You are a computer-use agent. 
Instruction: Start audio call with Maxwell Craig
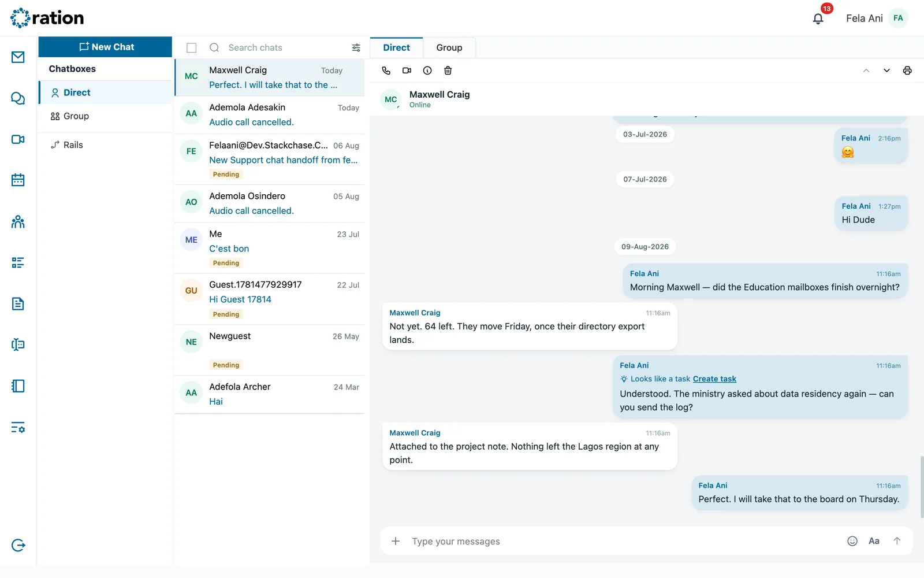click(386, 71)
